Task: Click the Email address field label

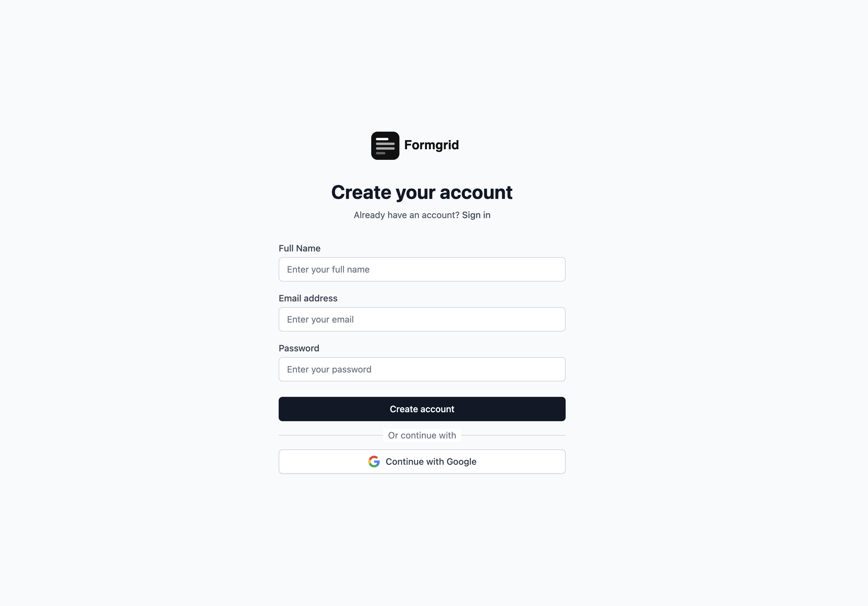Action: [x=308, y=298]
